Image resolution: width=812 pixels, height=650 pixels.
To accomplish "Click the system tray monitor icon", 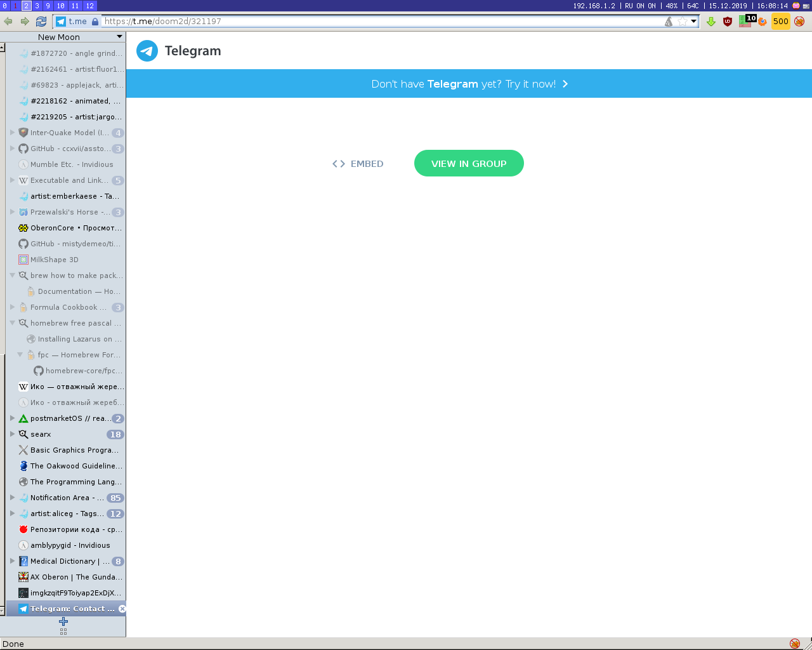I will click(x=806, y=6).
